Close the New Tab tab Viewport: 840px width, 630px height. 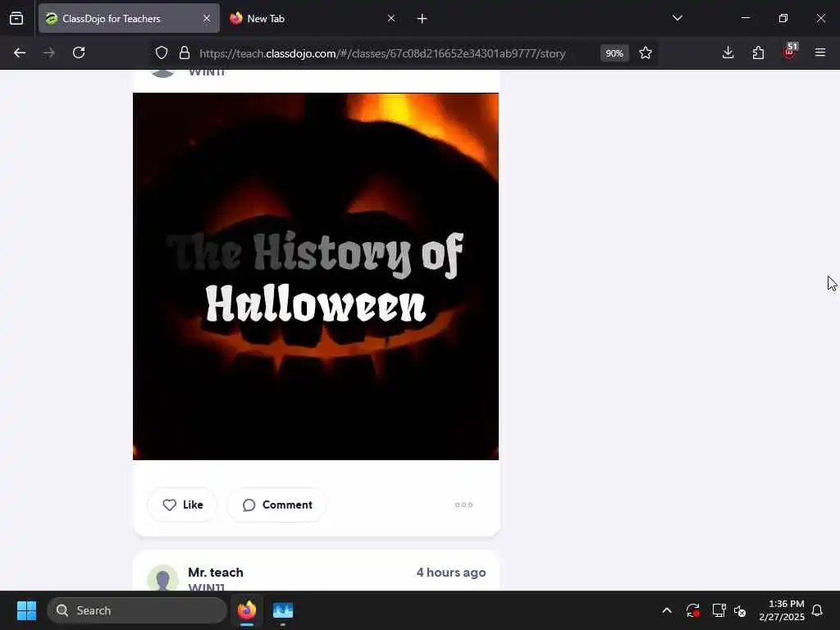coord(391,18)
